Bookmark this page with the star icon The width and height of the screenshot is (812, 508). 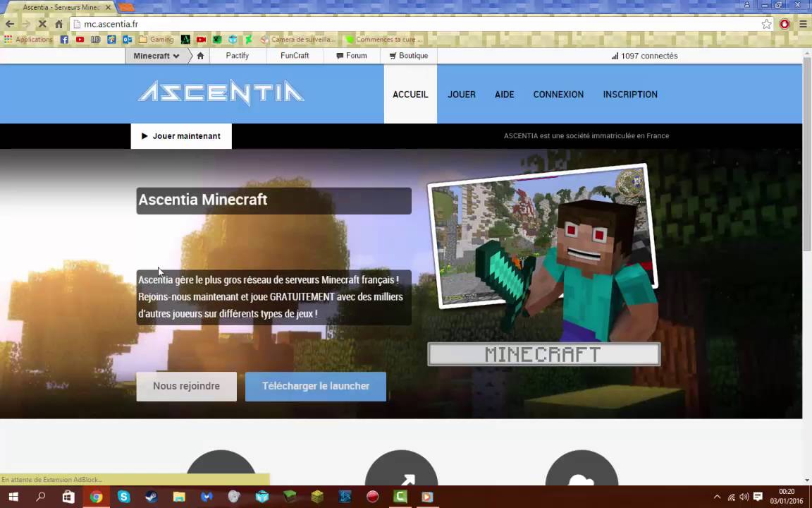click(x=766, y=24)
